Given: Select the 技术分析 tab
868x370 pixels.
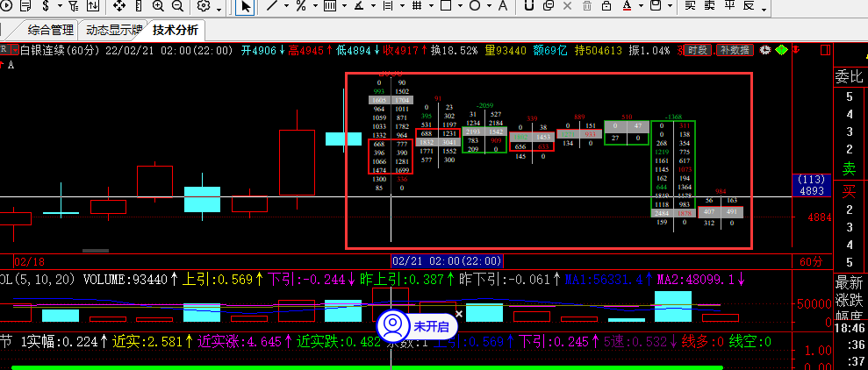Looking at the screenshot, I should (175, 30).
